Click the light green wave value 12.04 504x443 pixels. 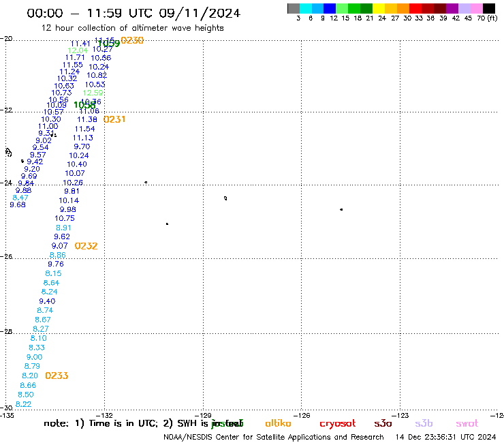(78, 50)
